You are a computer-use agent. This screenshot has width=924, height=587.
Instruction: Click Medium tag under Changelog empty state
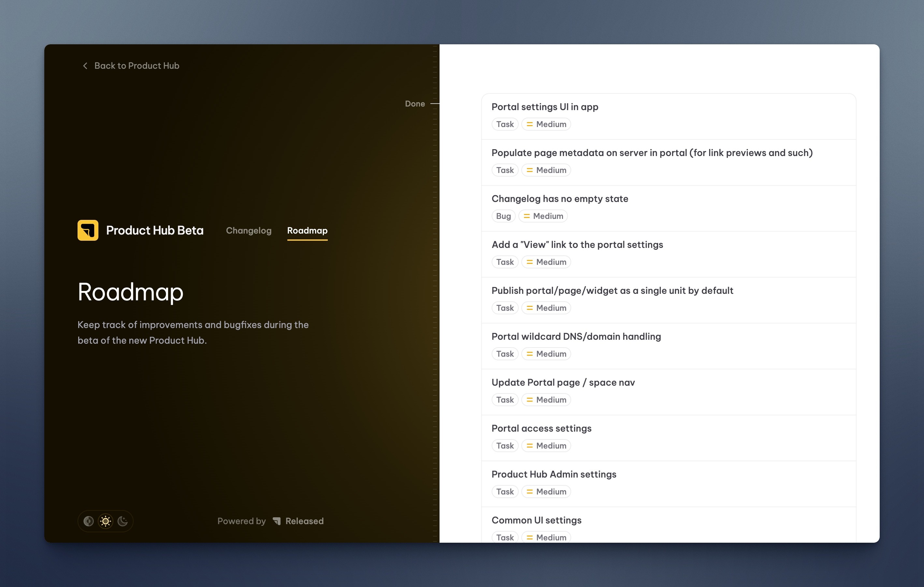point(543,216)
